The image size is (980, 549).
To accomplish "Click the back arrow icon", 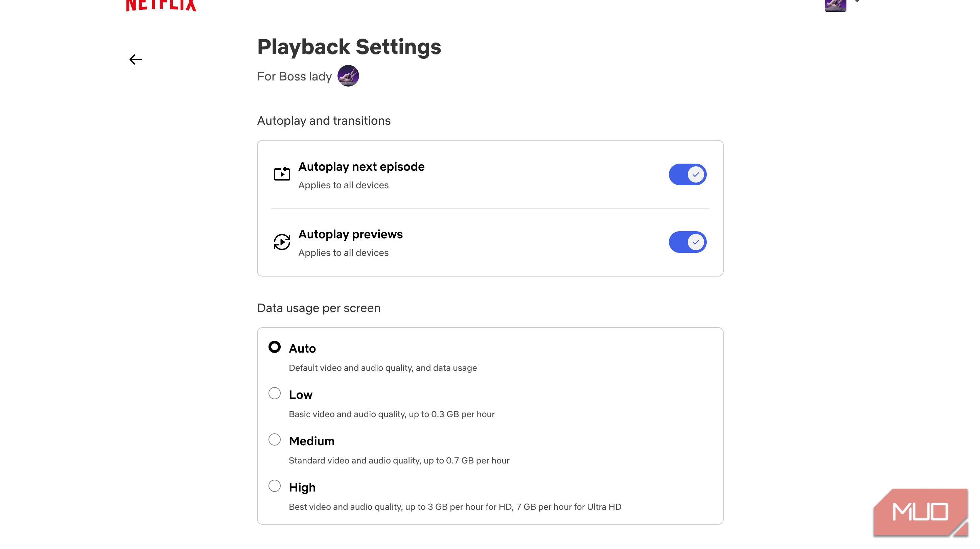I will coord(135,60).
